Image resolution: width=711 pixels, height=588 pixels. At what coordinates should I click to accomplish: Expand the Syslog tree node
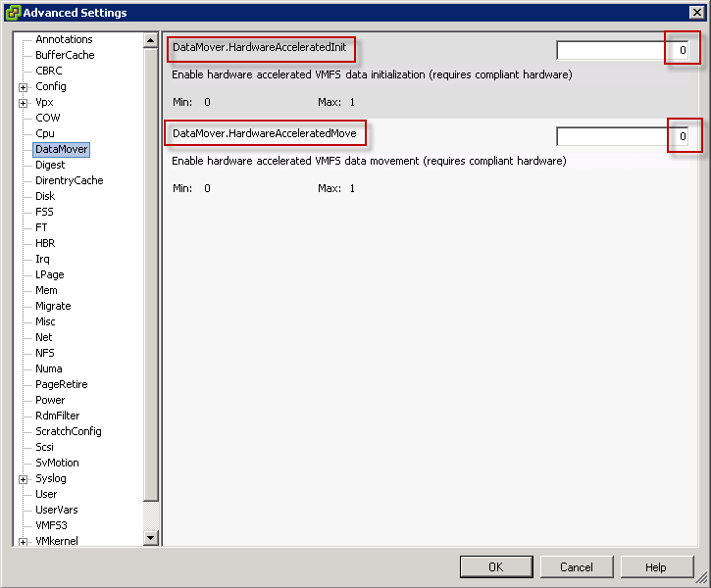pos(23,479)
